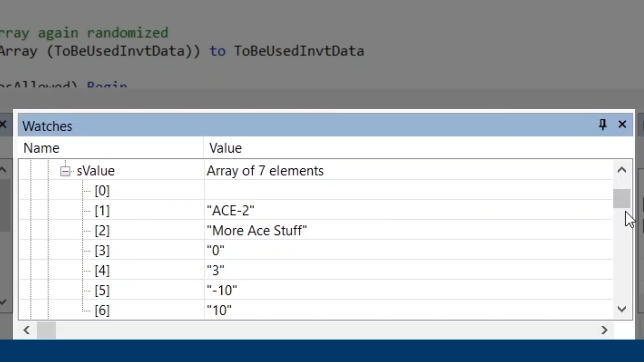Select the "ACE-2" value cell
644x362 pixels.
point(230,211)
